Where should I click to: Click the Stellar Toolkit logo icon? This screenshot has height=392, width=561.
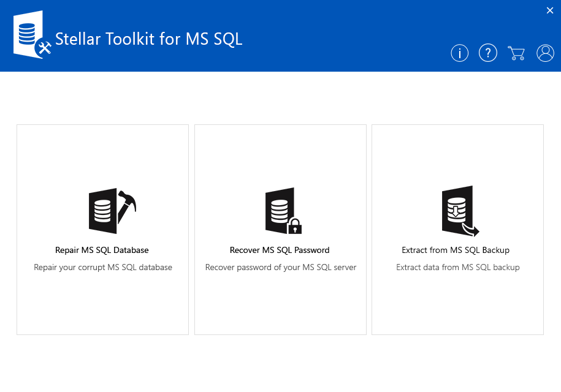pyautogui.click(x=32, y=35)
